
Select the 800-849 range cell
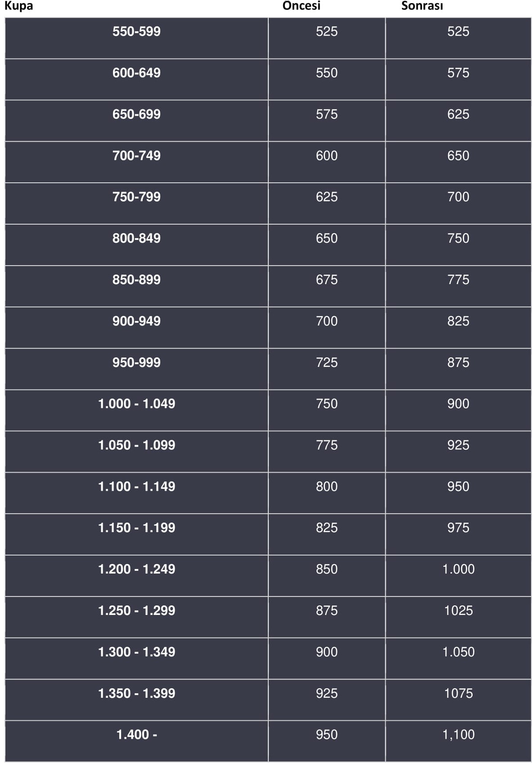[136, 245]
